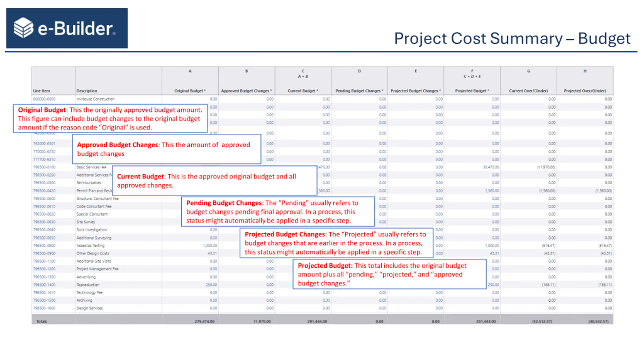Click the 'Projected Budget Changes' column header
The height and width of the screenshot is (362, 644).
416,91
